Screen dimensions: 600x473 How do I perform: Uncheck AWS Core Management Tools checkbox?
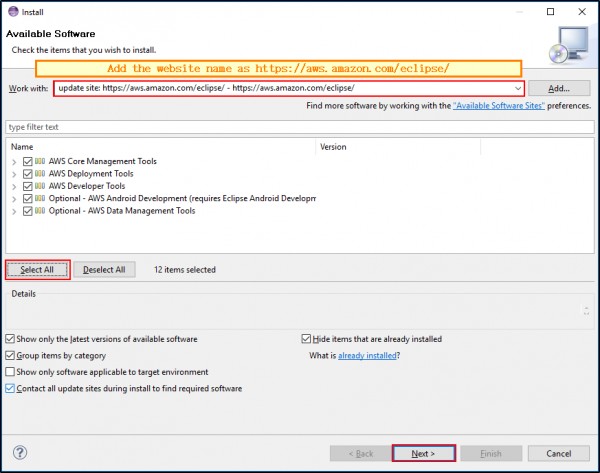coord(28,161)
